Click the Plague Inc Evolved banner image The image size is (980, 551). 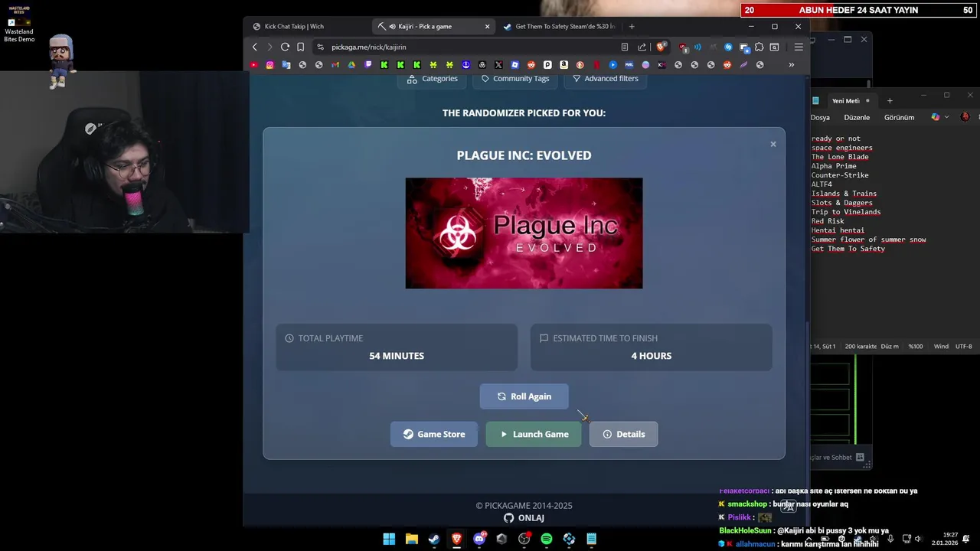(x=524, y=233)
